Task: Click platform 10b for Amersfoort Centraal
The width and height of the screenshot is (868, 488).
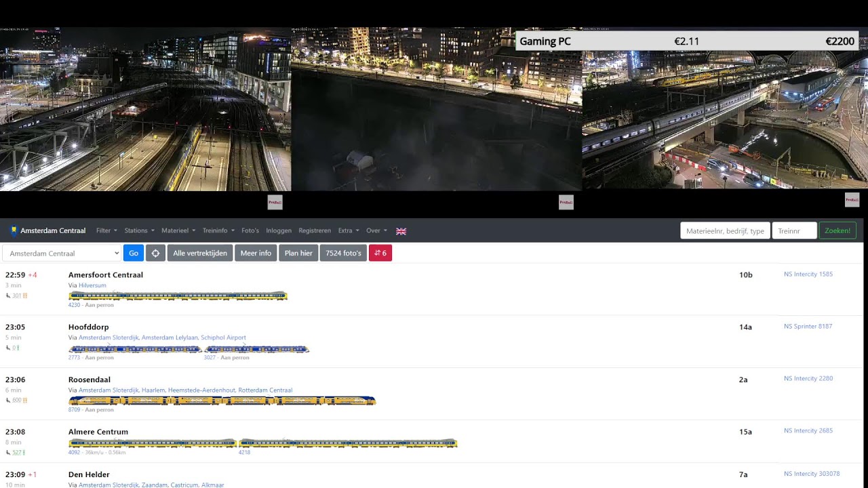Action: pyautogui.click(x=745, y=275)
